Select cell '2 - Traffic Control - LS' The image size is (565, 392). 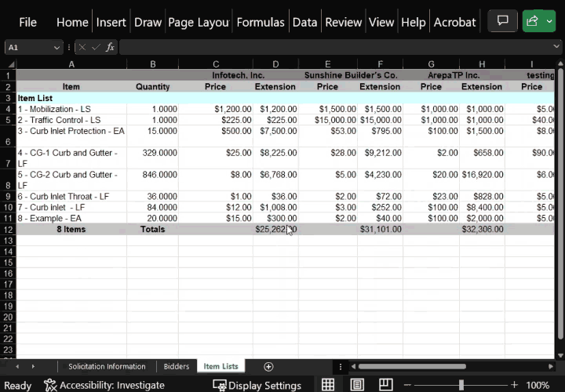[71, 120]
